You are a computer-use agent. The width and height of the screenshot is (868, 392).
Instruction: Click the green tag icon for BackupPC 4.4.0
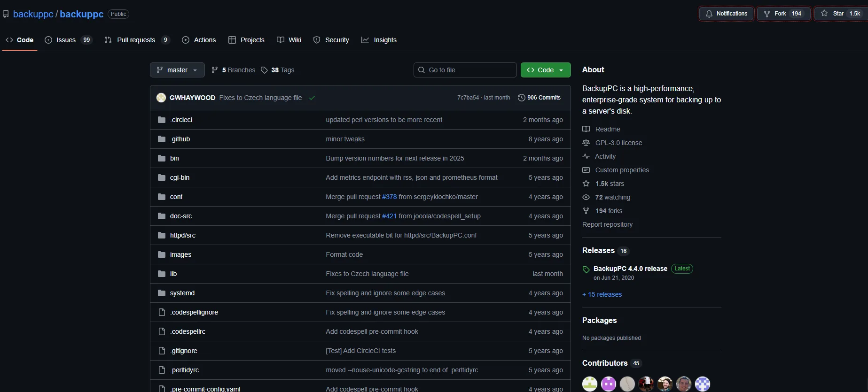click(586, 269)
